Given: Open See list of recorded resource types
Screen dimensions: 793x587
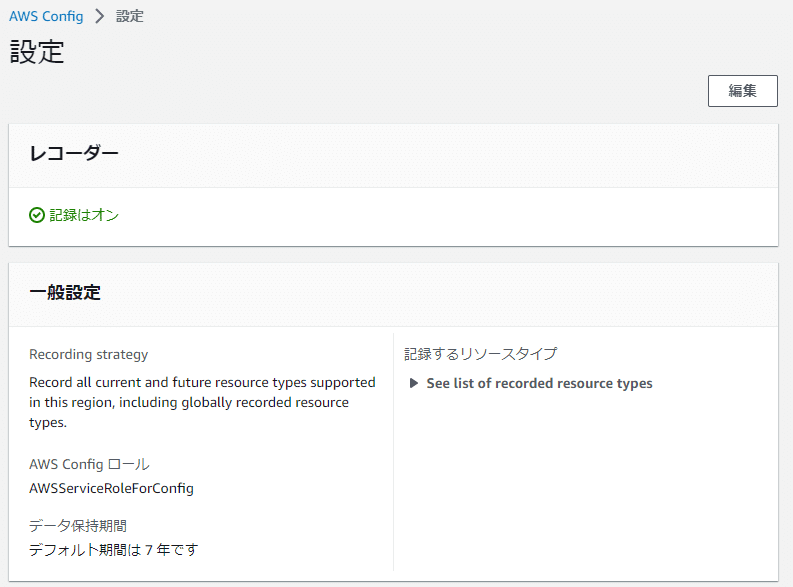Looking at the screenshot, I should (x=539, y=383).
